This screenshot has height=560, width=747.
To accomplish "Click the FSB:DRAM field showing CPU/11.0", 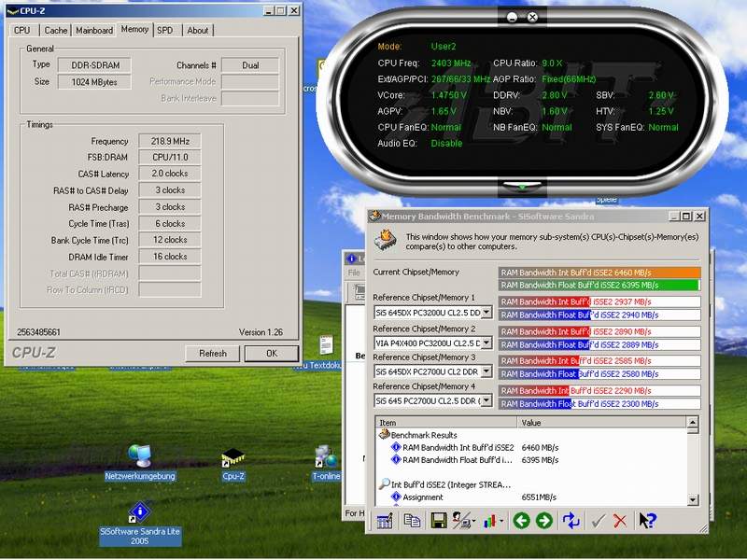I will coord(170,157).
